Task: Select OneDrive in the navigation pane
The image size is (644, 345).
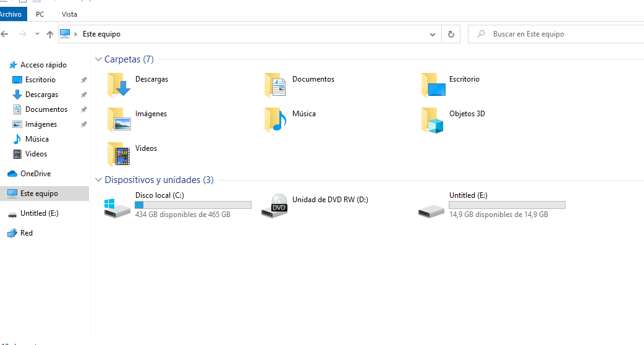Action: point(35,174)
